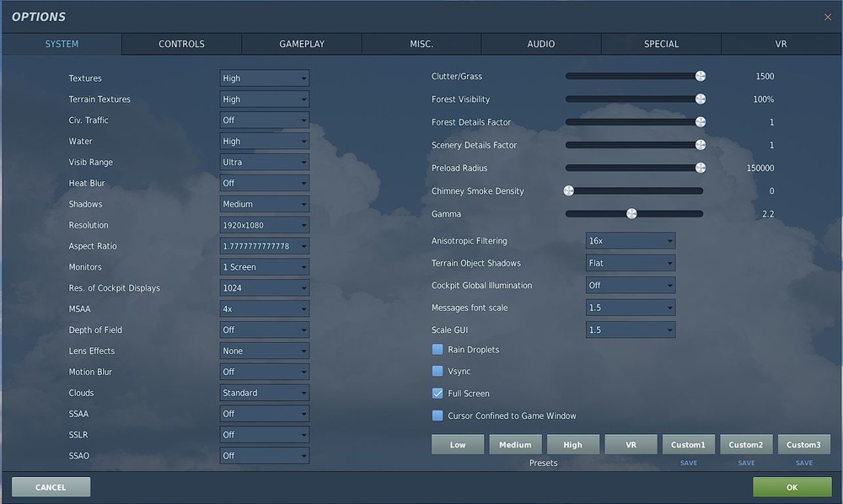Screen dimensions: 843x504
Task: Switch to the CONTROLS tab
Action: click(x=180, y=44)
